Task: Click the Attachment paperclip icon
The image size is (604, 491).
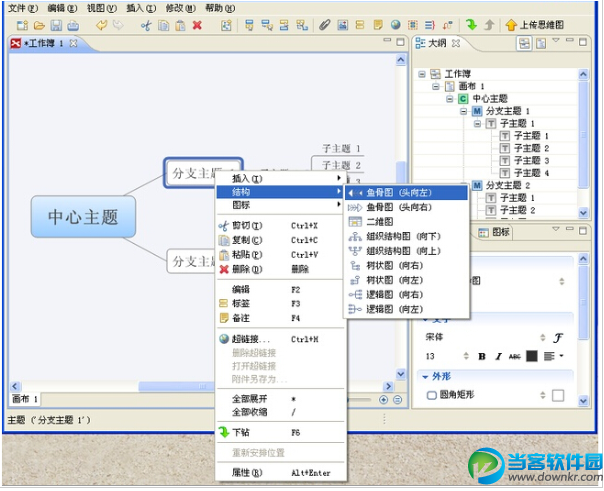Action: pos(325,25)
